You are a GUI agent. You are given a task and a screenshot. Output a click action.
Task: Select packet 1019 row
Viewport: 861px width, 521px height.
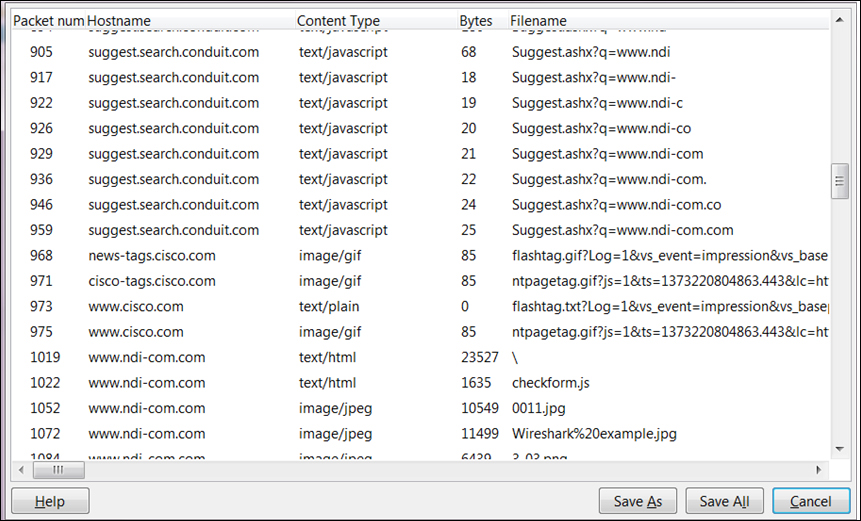pyautogui.click(x=420, y=357)
